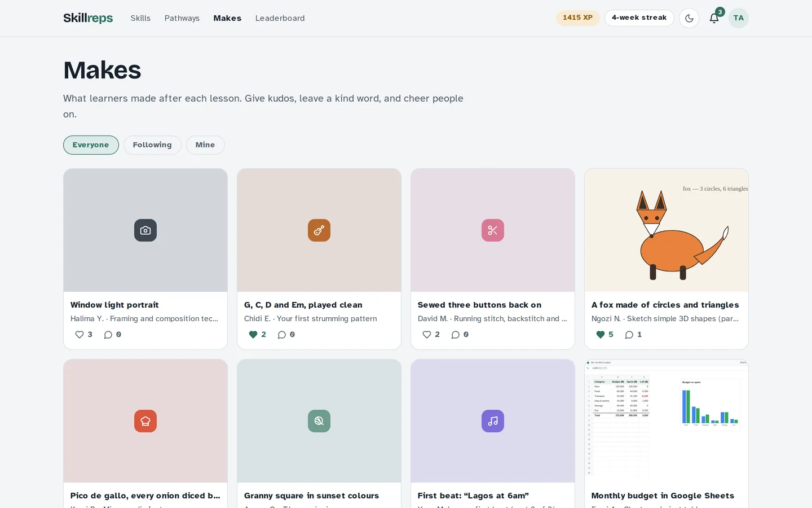Open the fox drawing thumbnail

coord(667,230)
